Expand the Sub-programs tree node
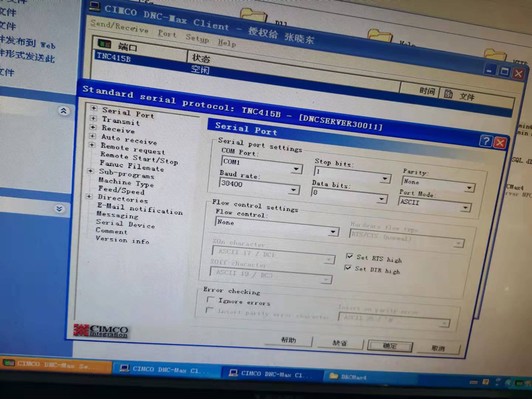 click(x=90, y=171)
